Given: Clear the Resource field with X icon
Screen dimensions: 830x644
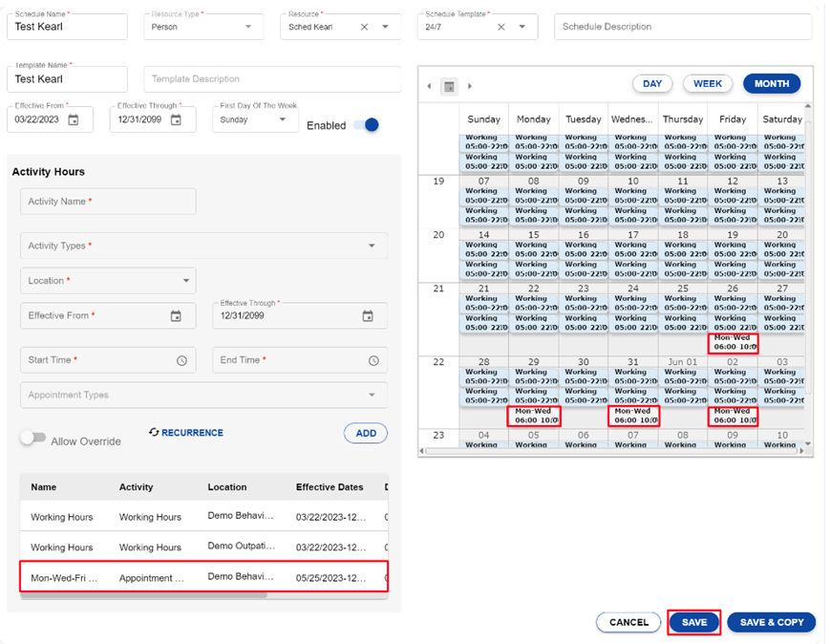Looking at the screenshot, I should (364, 28).
